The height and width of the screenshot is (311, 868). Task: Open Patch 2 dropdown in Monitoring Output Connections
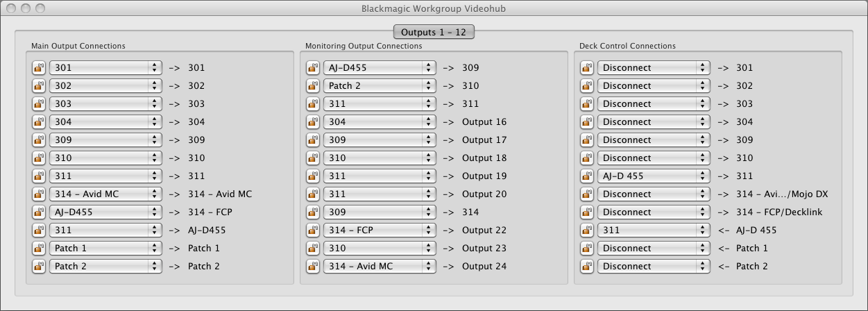tap(380, 86)
